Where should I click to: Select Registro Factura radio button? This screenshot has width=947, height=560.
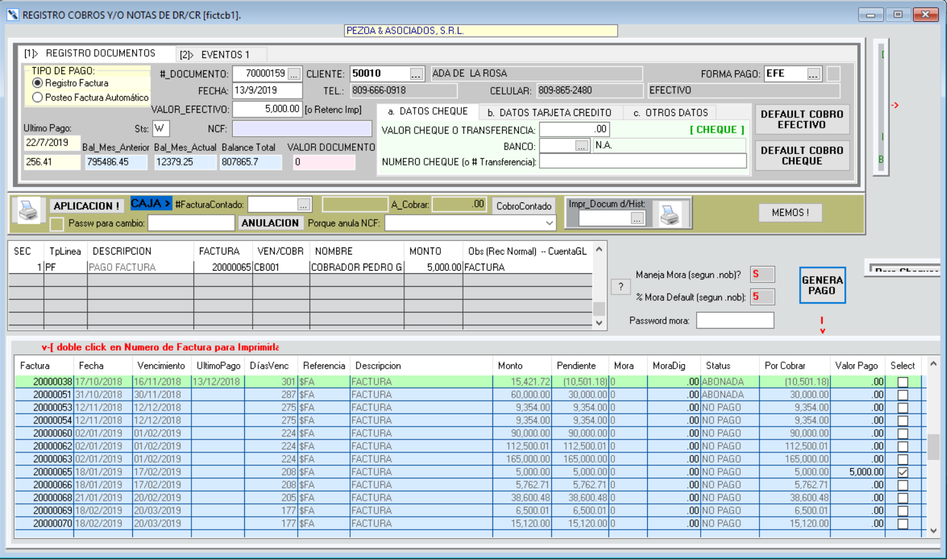pos(37,83)
